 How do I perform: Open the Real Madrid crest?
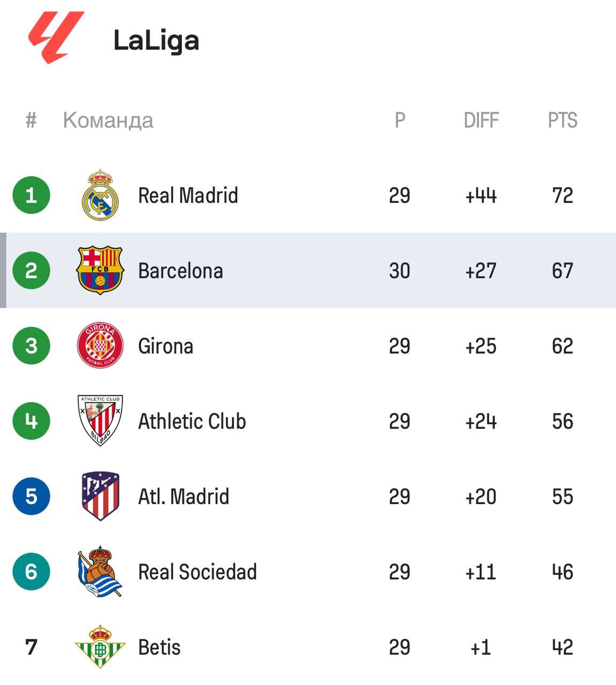click(x=100, y=195)
